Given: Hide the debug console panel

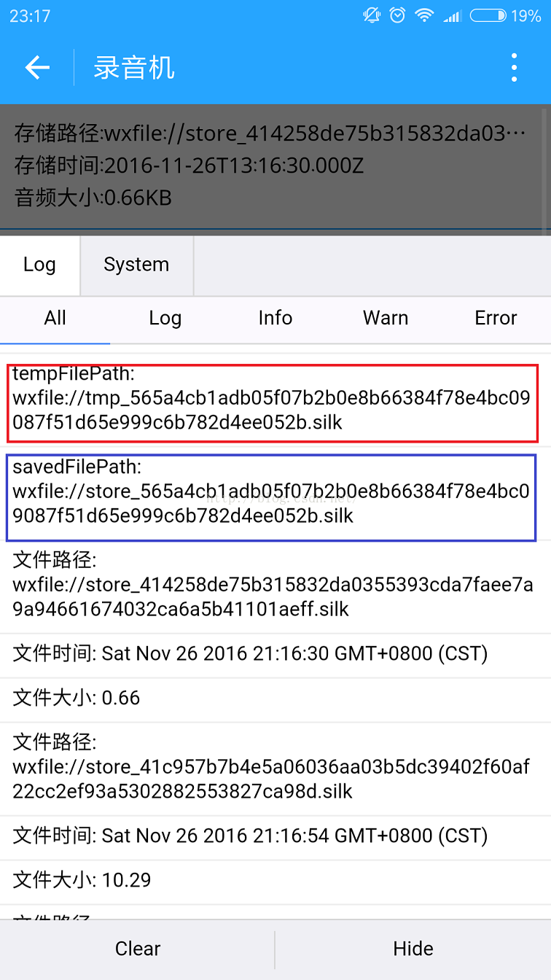Looking at the screenshot, I should click(413, 949).
